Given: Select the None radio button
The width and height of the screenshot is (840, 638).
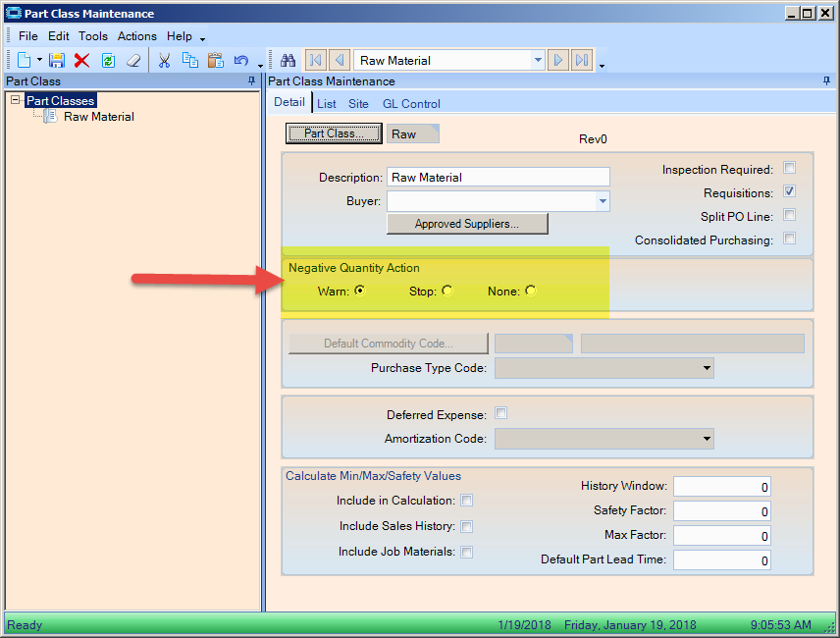Looking at the screenshot, I should tap(530, 291).
